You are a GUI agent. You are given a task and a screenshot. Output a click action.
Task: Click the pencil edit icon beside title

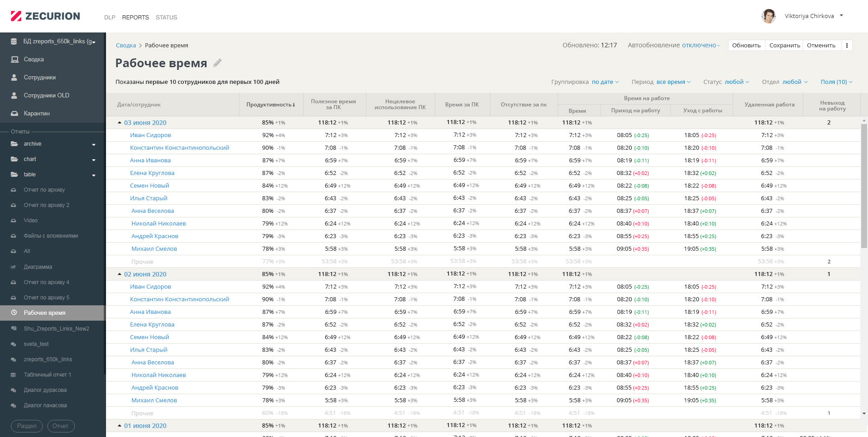point(217,63)
